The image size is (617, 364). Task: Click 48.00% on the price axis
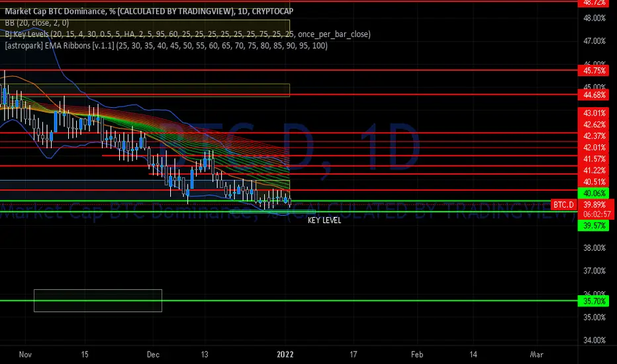594,18
